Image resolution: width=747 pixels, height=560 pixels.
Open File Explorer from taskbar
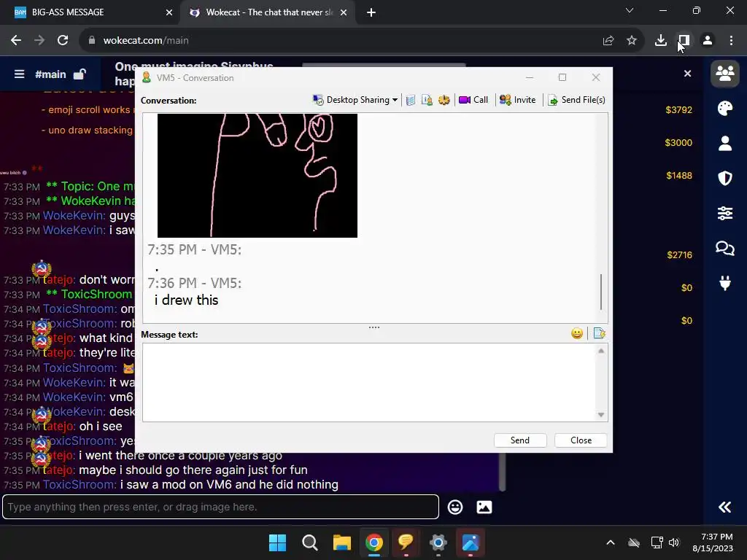[341, 542]
